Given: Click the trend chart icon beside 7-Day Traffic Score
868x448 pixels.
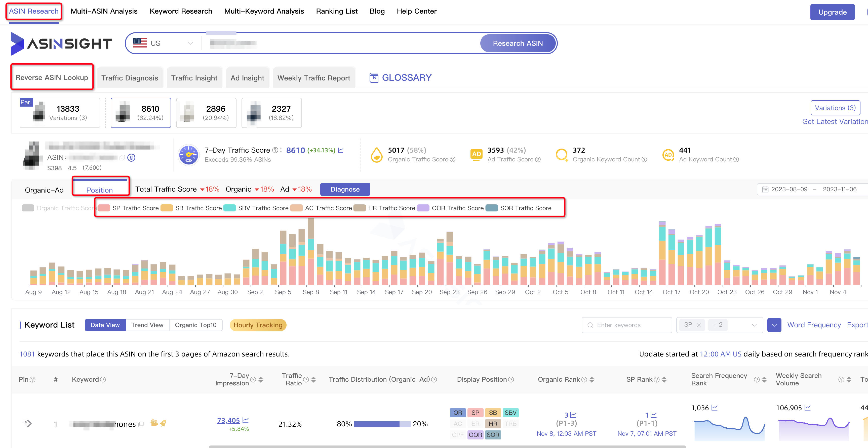Looking at the screenshot, I should pyautogui.click(x=341, y=150).
